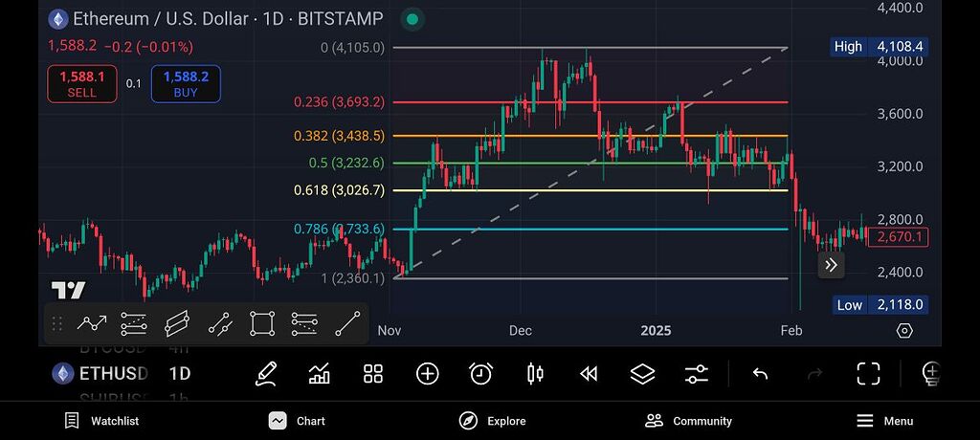Open the pencil drawing tools
Image resolution: width=980 pixels, height=440 pixels.
coord(266,374)
